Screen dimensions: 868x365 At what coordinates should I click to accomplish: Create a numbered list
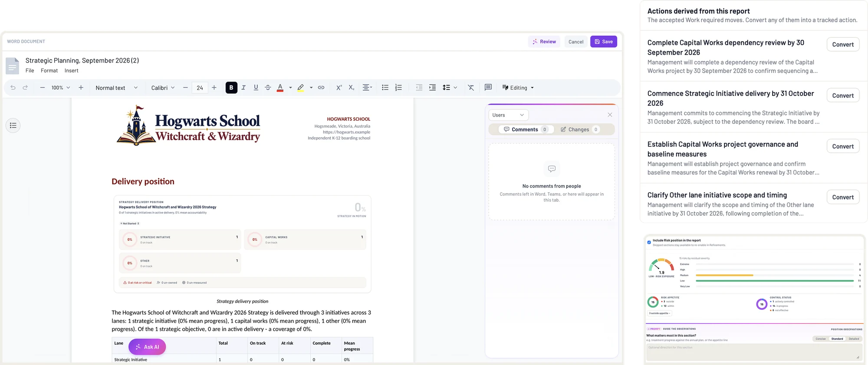pyautogui.click(x=398, y=88)
